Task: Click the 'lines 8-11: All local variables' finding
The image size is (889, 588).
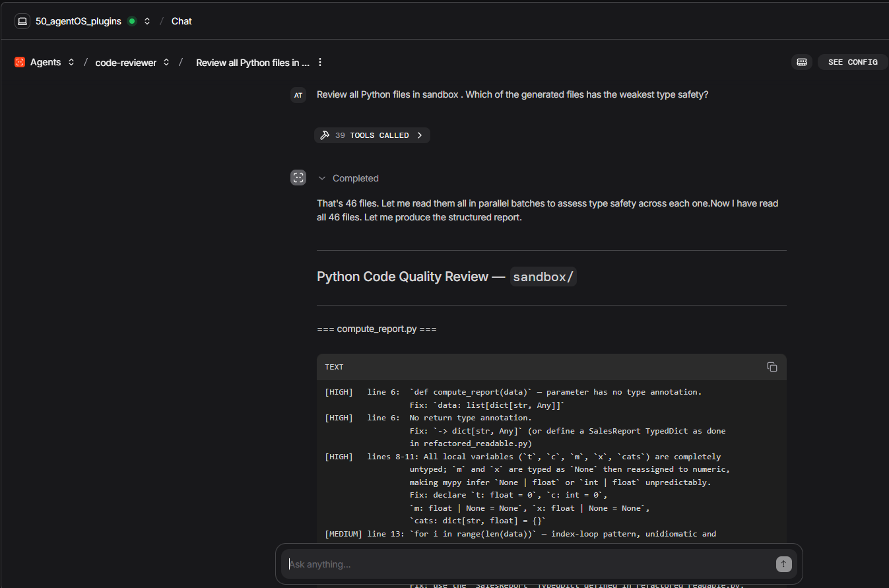Action: point(523,457)
